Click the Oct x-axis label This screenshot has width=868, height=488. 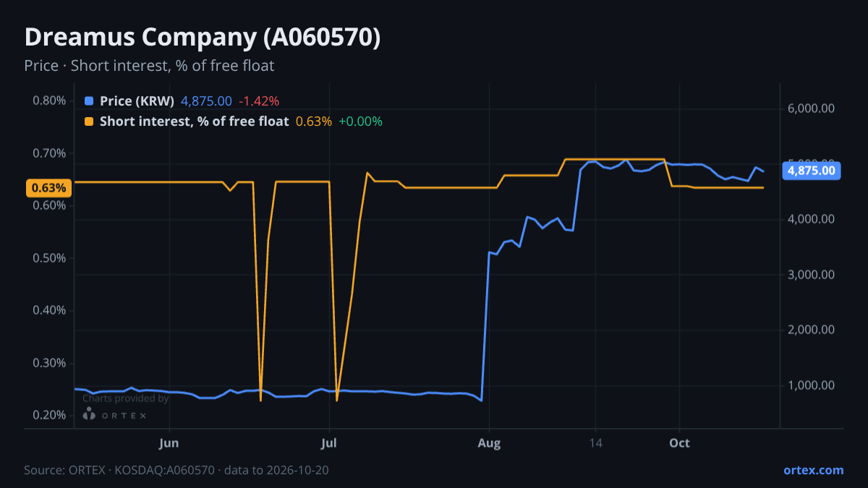679,442
